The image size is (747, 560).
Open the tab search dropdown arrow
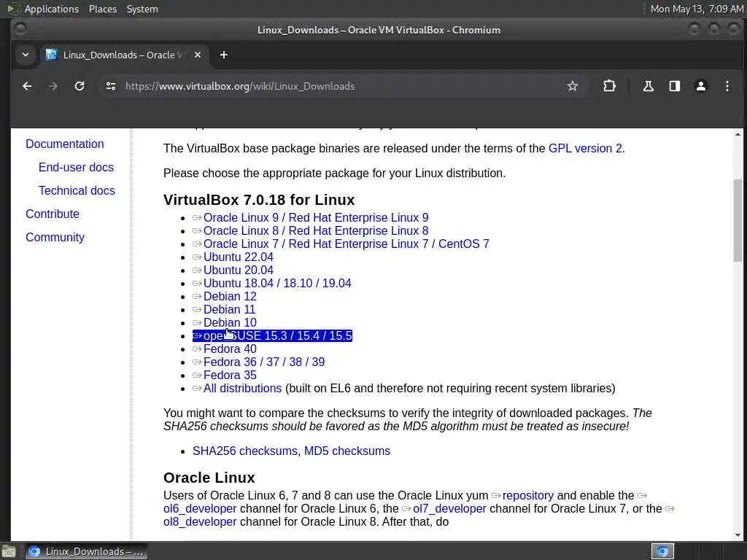pyautogui.click(x=26, y=55)
